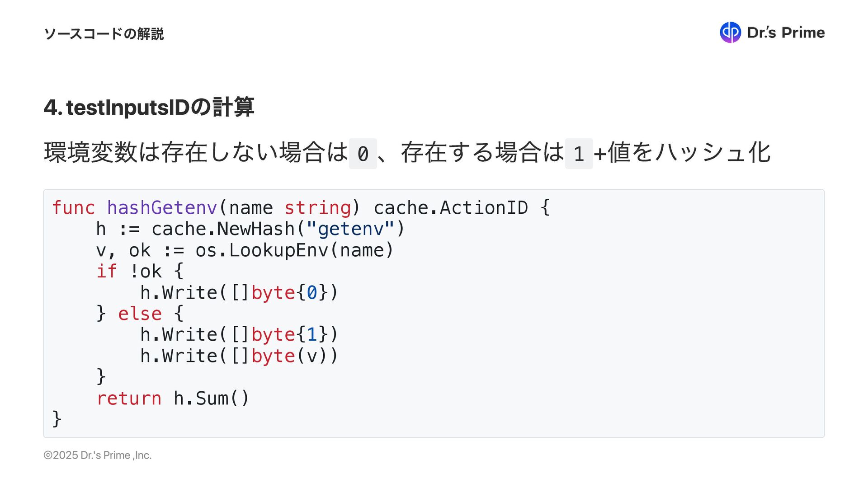Viewport: 868px width, 488px height.
Task: Click the if !ok condition line
Action: tap(140, 272)
